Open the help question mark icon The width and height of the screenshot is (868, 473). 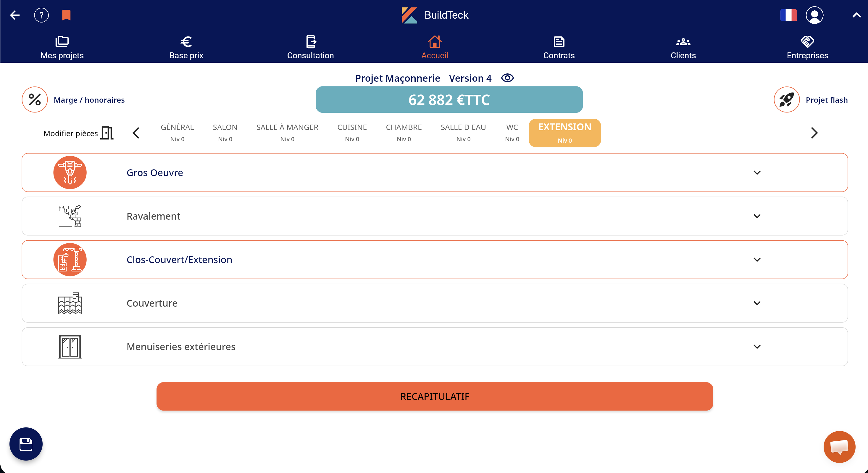pyautogui.click(x=41, y=15)
